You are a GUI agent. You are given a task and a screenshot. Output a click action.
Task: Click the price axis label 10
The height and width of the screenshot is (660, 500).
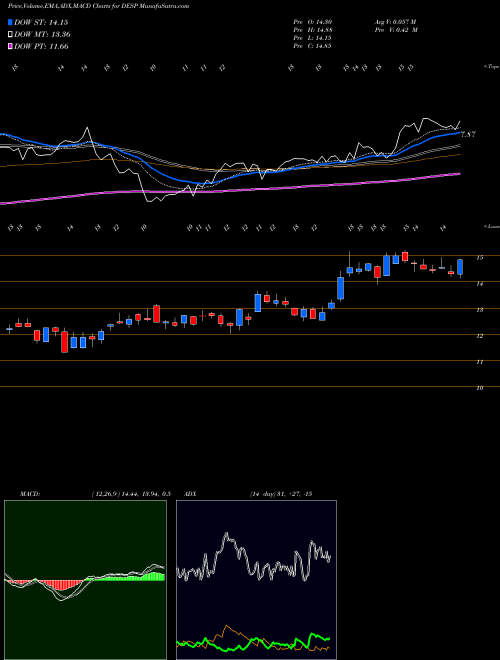coord(479,388)
